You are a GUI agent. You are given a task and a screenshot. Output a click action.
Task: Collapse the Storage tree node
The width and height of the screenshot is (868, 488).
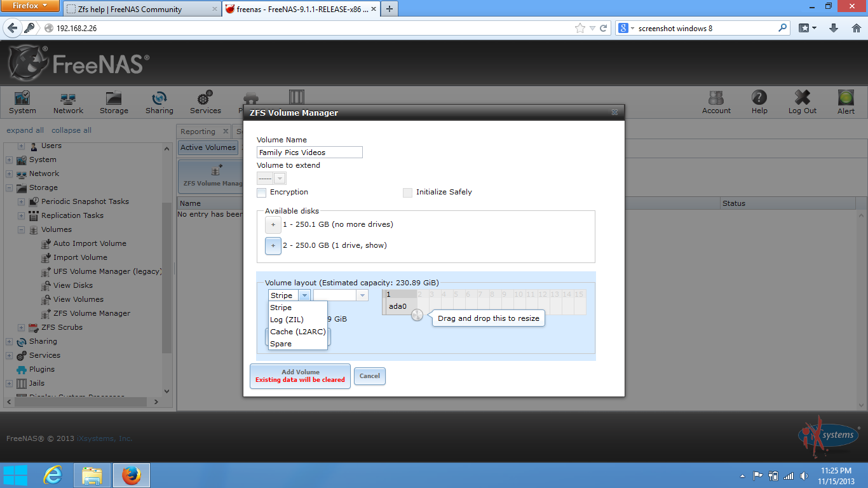point(9,187)
